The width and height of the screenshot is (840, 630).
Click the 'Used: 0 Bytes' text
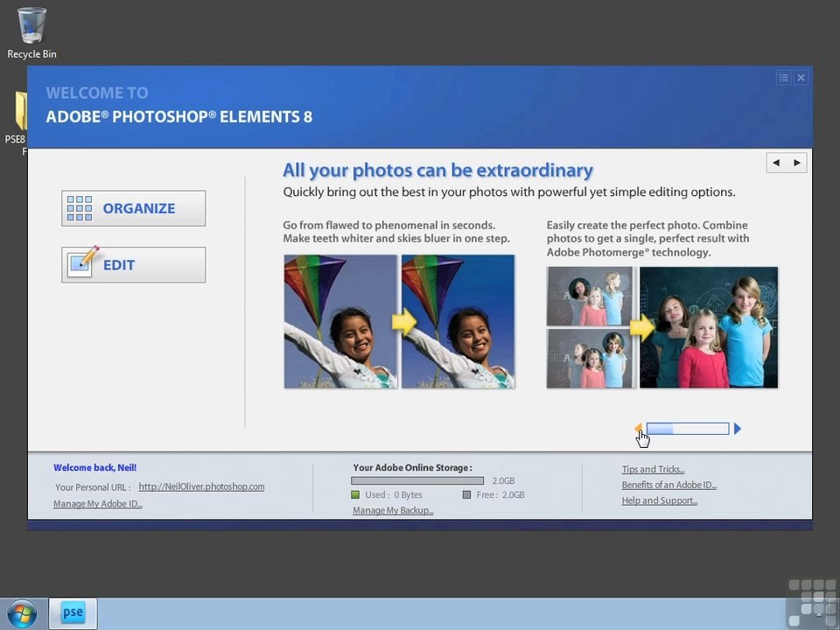click(393, 494)
